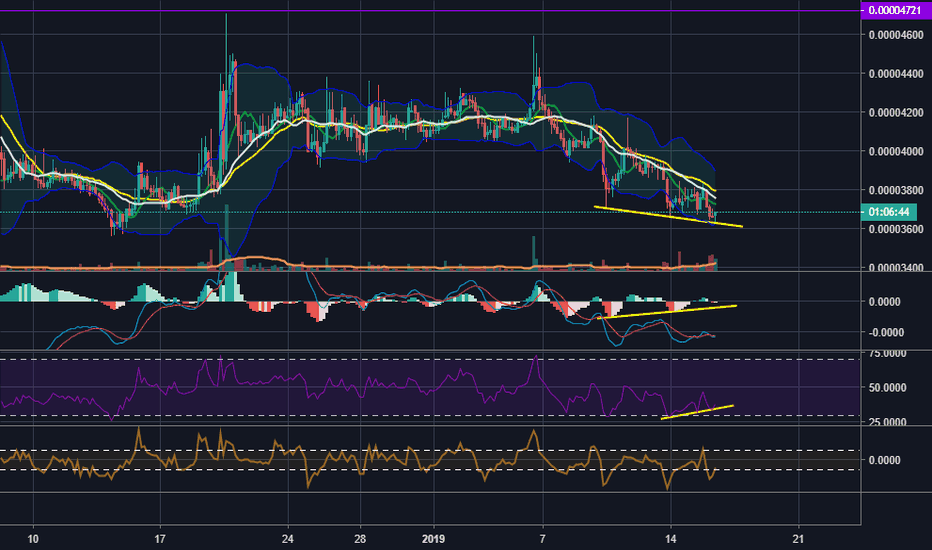The height and width of the screenshot is (550, 932).
Task: Click date label 10 on the time axis
Action: coord(33,539)
